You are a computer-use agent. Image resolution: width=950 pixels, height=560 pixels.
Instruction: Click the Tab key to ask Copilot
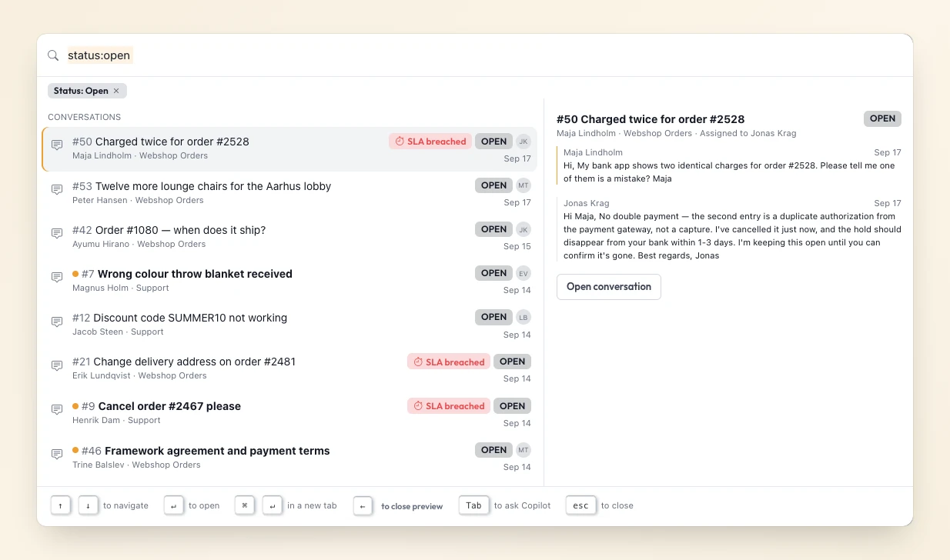coord(473,505)
